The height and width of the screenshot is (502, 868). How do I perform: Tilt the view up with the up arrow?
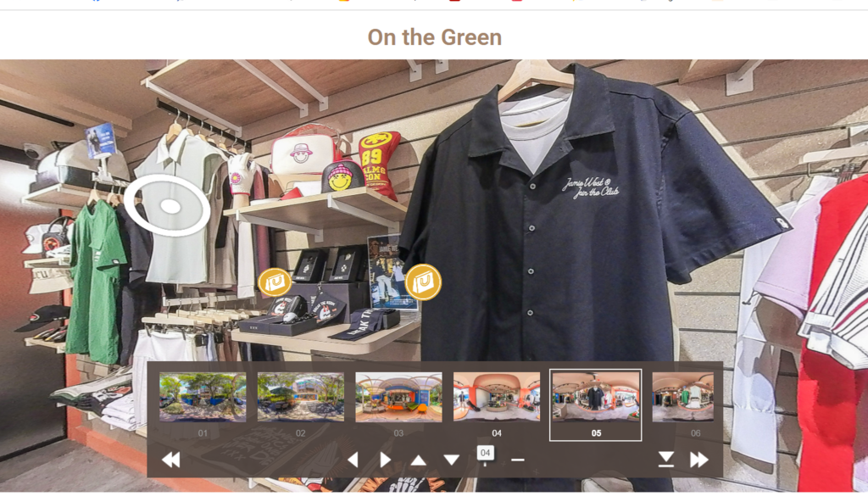(419, 460)
